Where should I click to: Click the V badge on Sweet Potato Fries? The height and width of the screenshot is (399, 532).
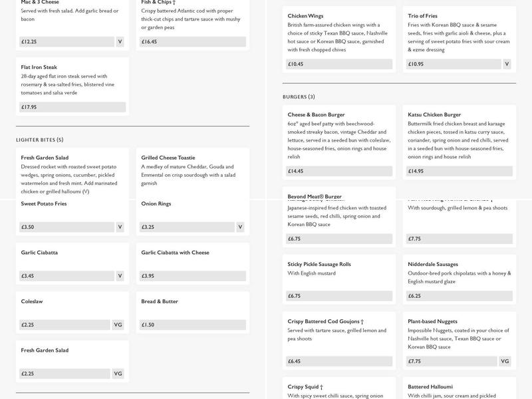point(120,227)
